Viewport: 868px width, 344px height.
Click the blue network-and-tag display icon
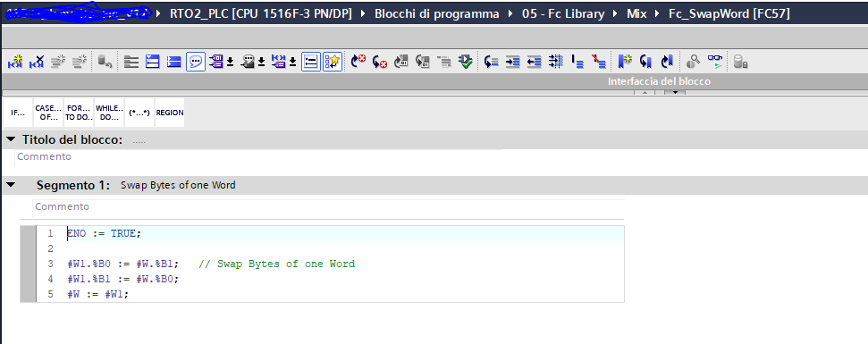tap(279, 62)
